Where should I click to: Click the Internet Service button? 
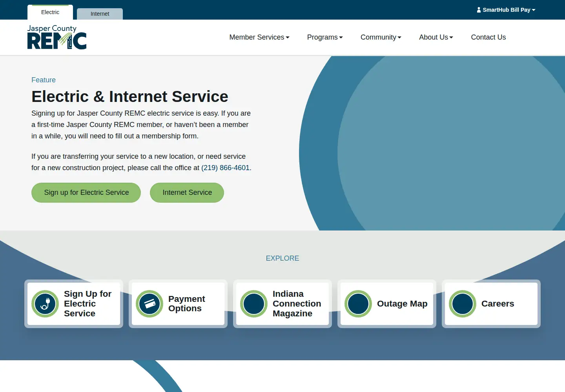coord(187,192)
